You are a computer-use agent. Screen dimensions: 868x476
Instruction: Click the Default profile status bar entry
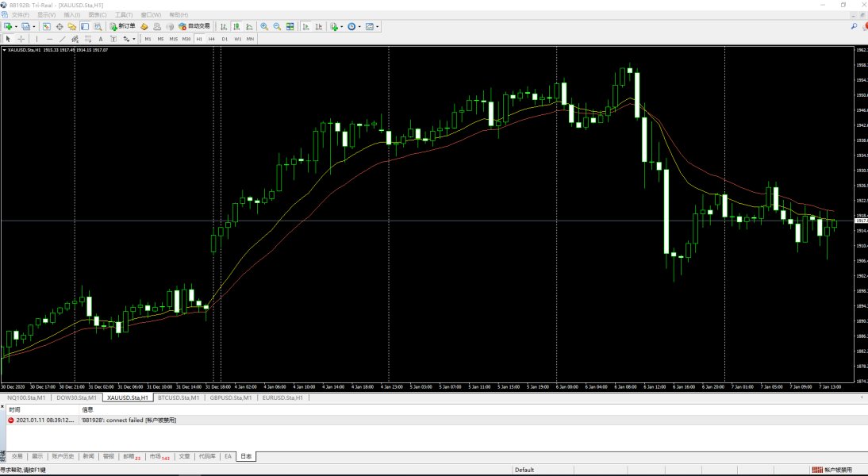click(x=524, y=470)
